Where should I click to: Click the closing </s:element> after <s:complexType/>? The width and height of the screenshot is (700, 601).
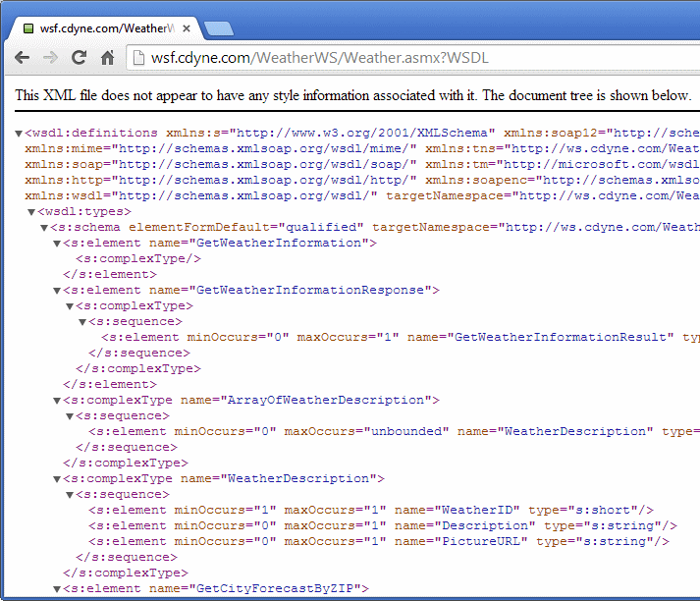coord(110,275)
